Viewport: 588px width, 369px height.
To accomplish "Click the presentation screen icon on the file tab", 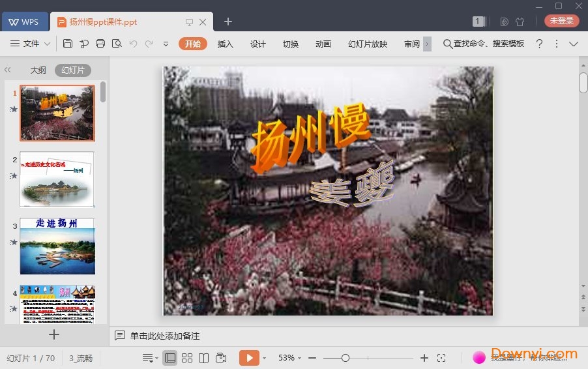I will tap(190, 22).
